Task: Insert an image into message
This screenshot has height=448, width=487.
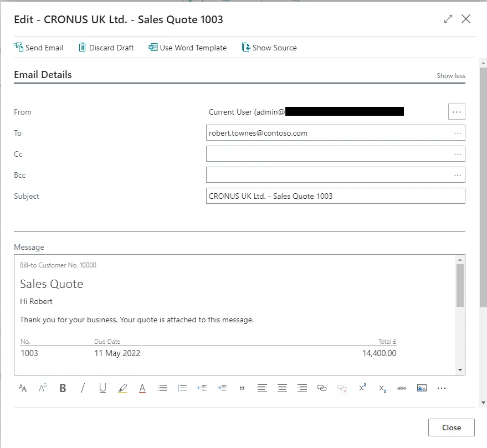Action: pyautogui.click(x=422, y=388)
